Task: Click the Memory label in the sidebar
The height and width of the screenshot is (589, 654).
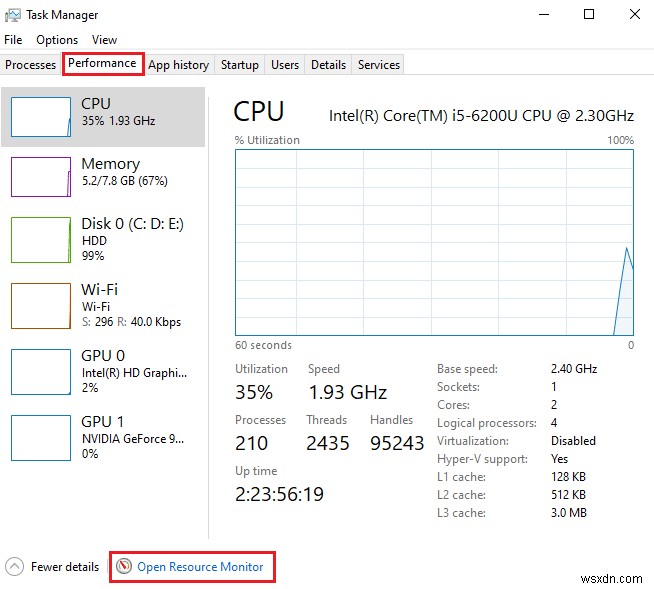Action: click(111, 164)
